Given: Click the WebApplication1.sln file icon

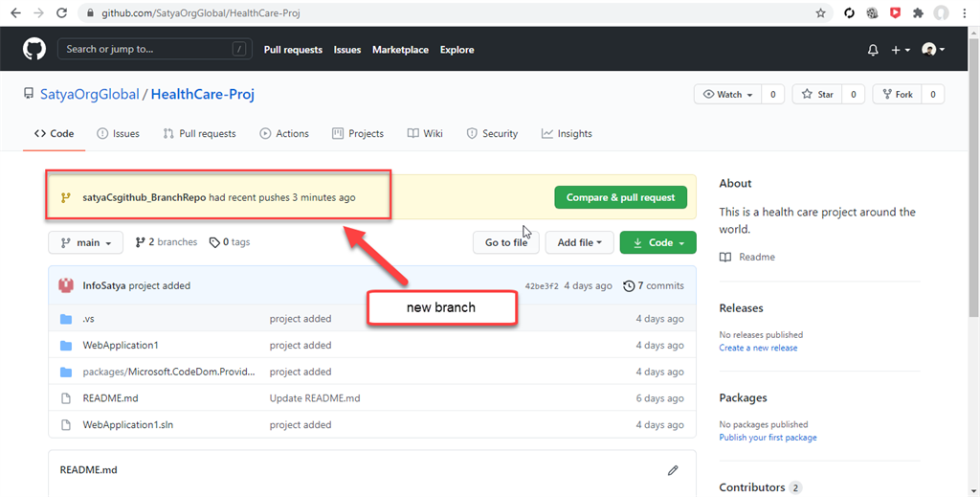Looking at the screenshot, I should coord(66,425).
